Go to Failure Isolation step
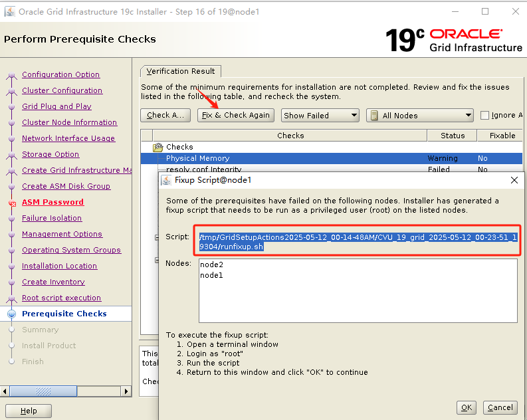This screenshot has height=420, width=527. 52,218
